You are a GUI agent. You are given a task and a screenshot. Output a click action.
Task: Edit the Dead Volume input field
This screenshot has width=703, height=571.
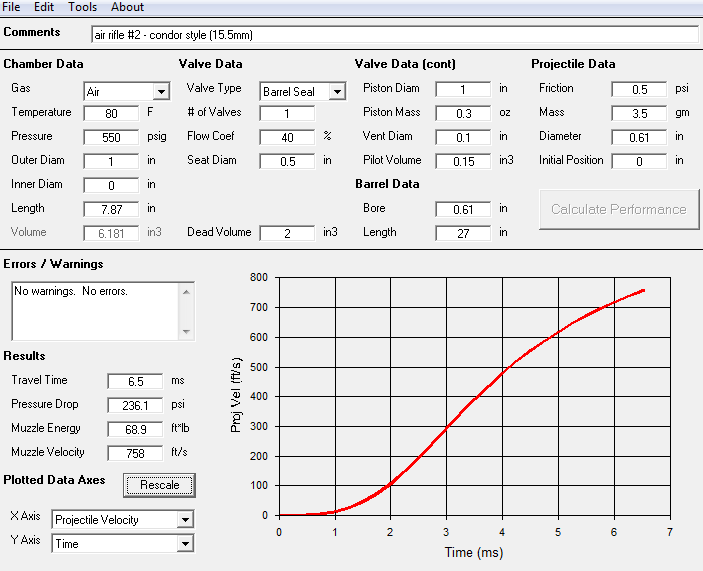(287, 233)
